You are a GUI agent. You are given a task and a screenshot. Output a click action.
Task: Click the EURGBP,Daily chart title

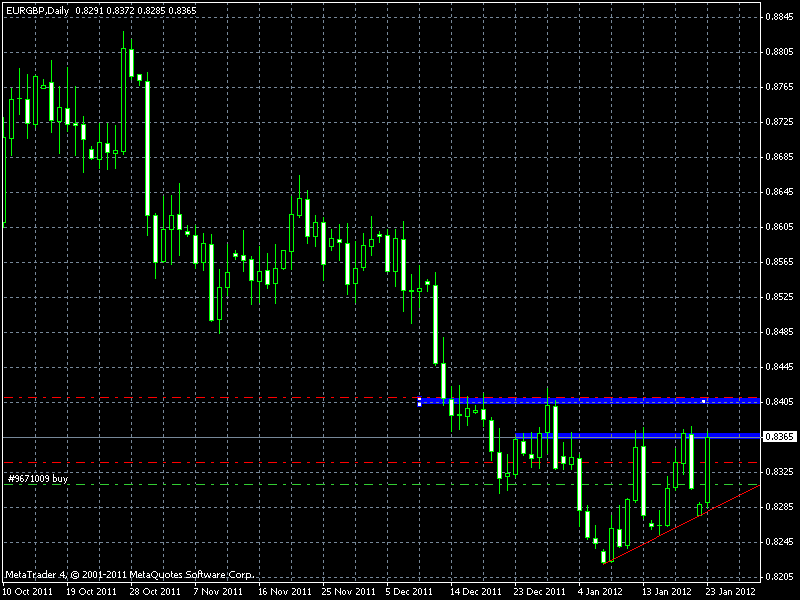38,10
